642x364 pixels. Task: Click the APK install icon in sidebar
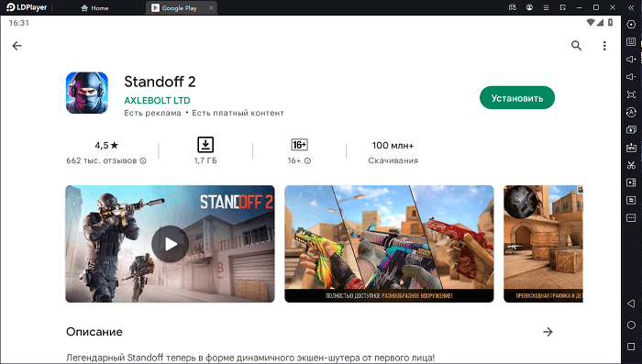[x=631, y=148]
